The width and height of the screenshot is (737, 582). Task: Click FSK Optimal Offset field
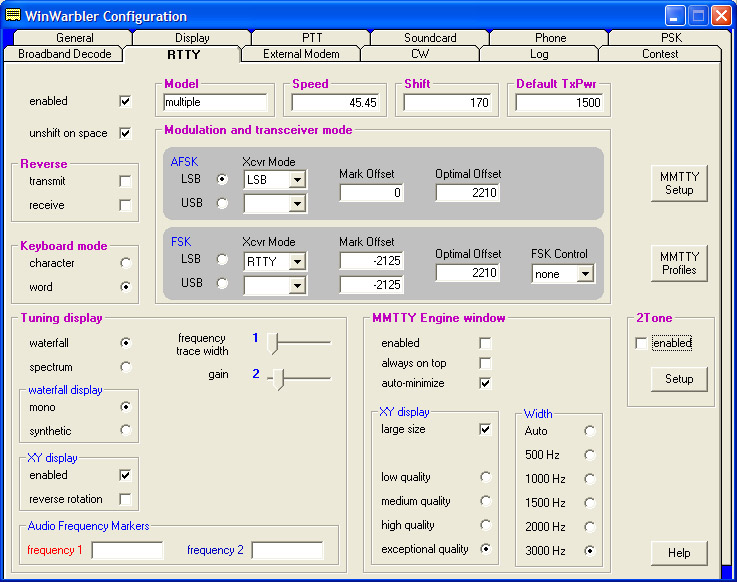click(x=468, y=273)
